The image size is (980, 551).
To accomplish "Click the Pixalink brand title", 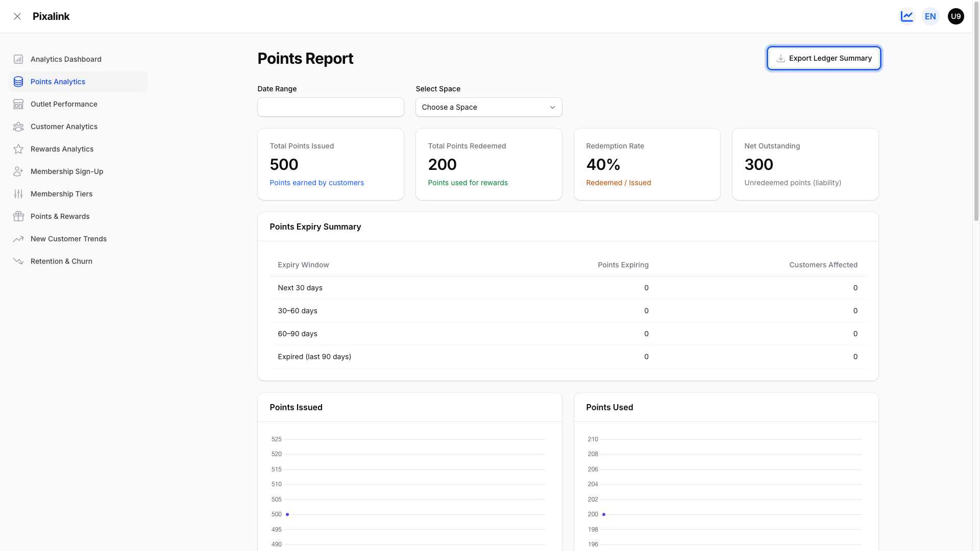I will click(51, 16).
